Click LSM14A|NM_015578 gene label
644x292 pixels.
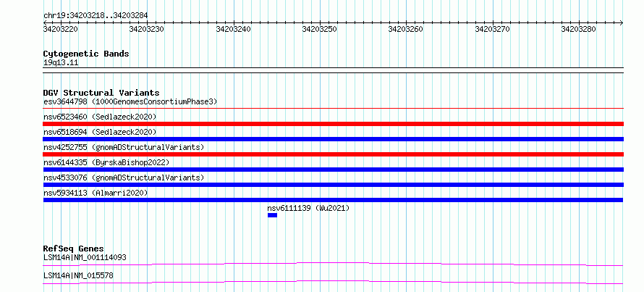(x=78, y=275)
